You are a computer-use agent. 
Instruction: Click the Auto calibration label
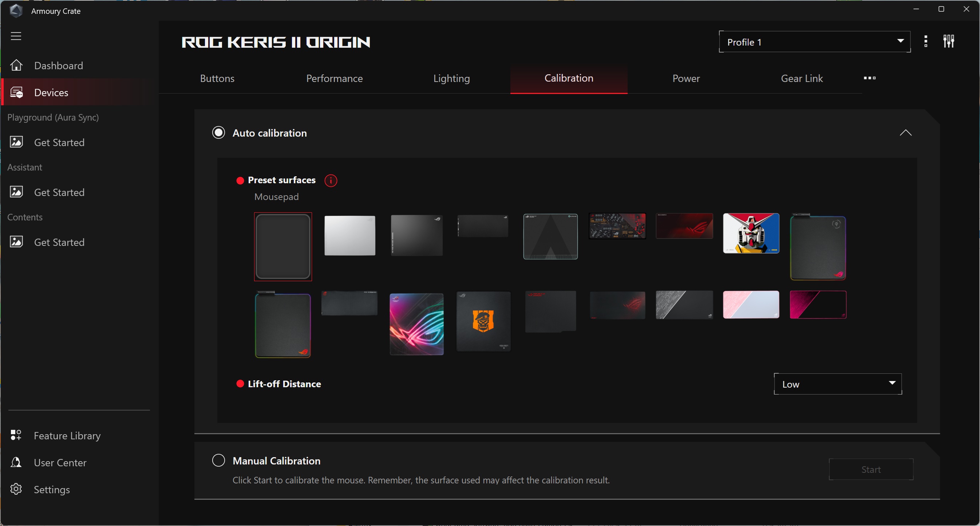click(x=270, y=133)
